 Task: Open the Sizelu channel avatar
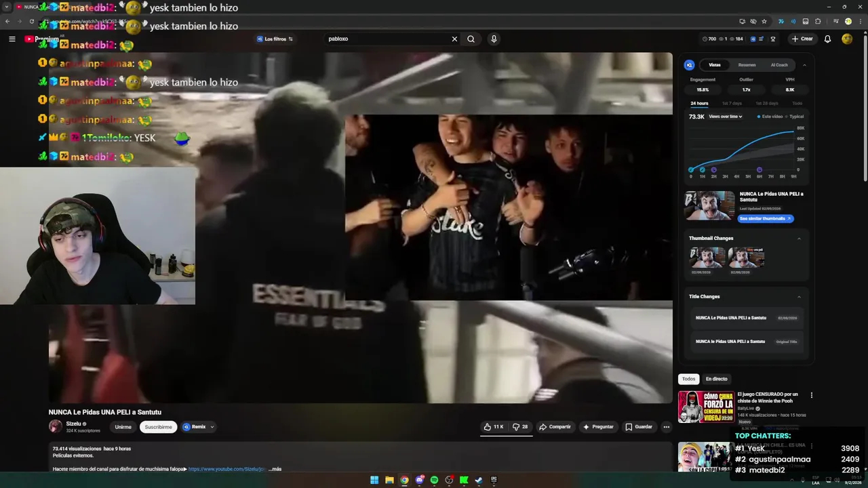click(55, 426)
